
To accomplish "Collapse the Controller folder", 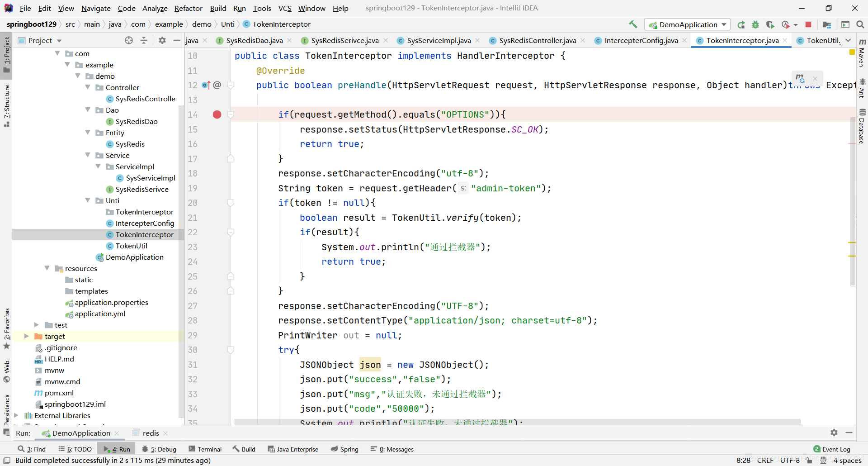I will (88, 87).
